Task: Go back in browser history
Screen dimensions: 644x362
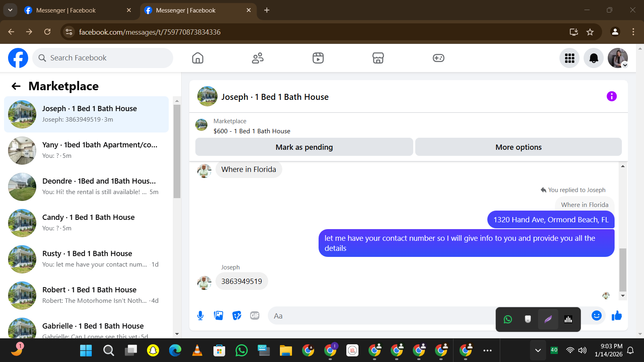Action: [x=11, y=32]
